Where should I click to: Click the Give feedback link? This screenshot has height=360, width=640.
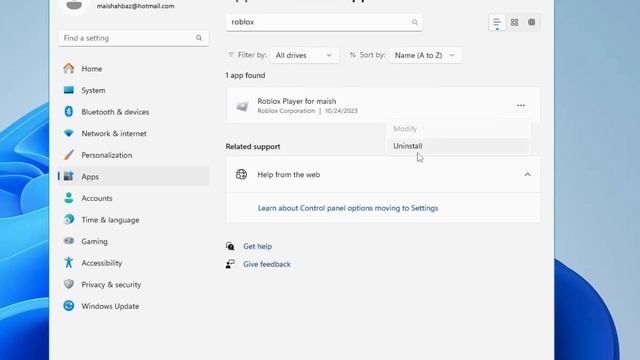tap(267, 264)
